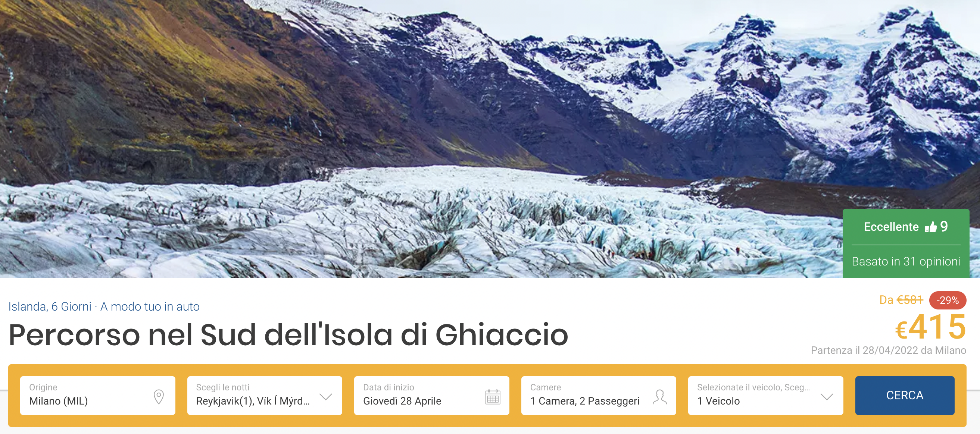Open the A modo tuo in auto link
The height and width of the screenshot is (434, 980).
[x=150, y=306]
